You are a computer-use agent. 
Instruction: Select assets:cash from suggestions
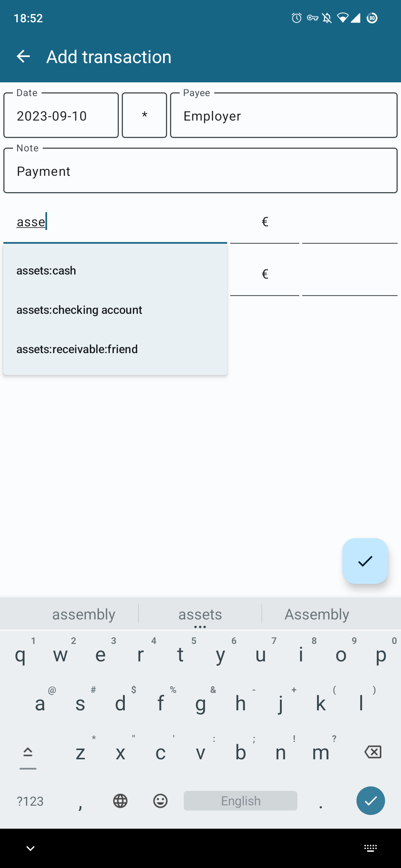tap(46, 271)
